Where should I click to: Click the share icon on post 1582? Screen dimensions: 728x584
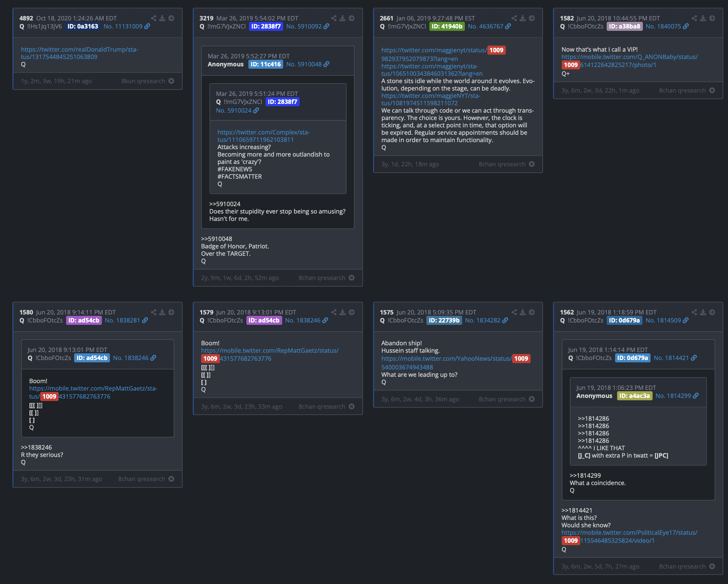tap(694, 18)
